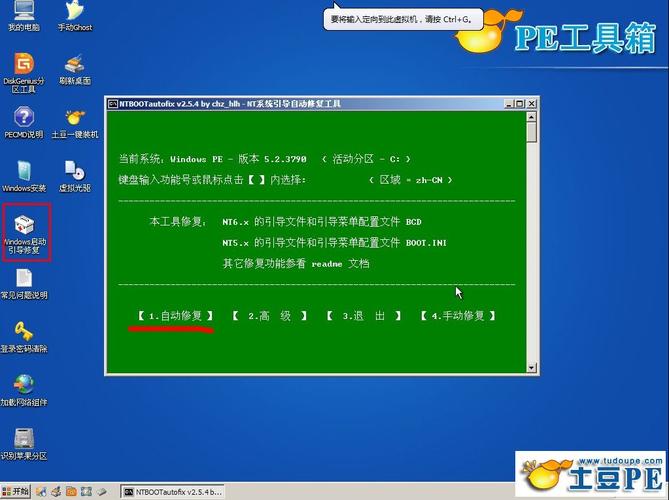Open the 开始 Start menu
The width and height of the screenshot is (669, 500).
tap(17, 492)
